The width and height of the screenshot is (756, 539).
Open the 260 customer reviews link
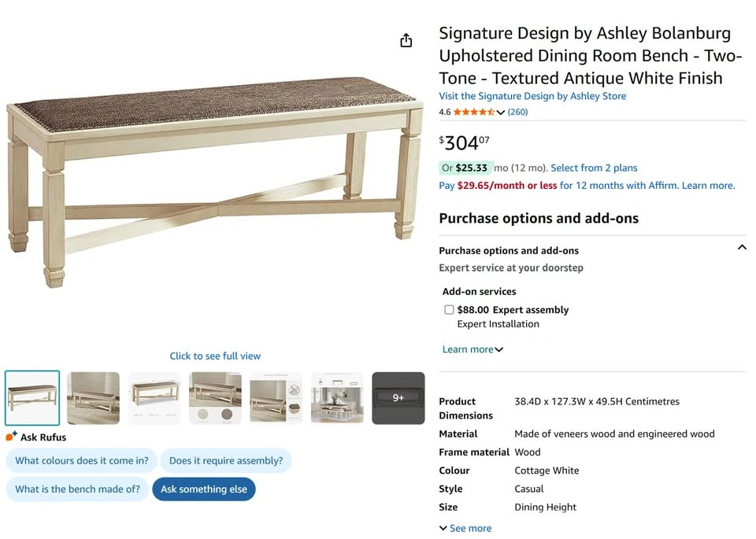pos(517,113)
